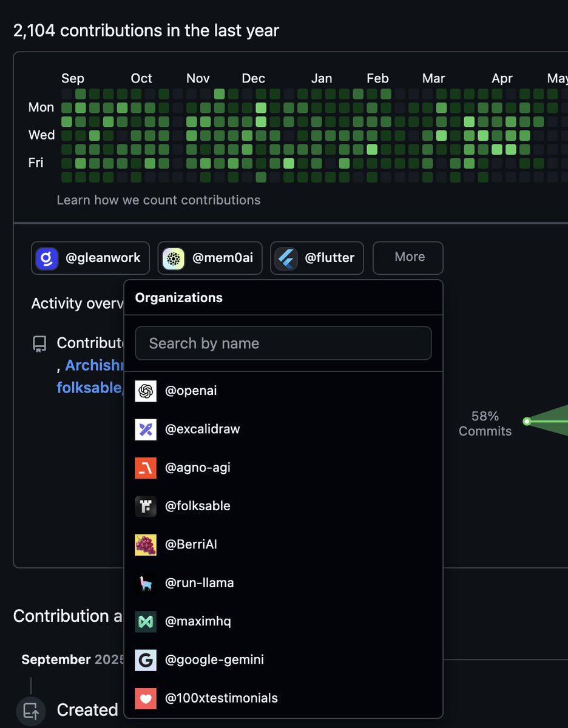Filter by @flutter organization
This screenshot has width=568, height=728.
coord(317,258)
